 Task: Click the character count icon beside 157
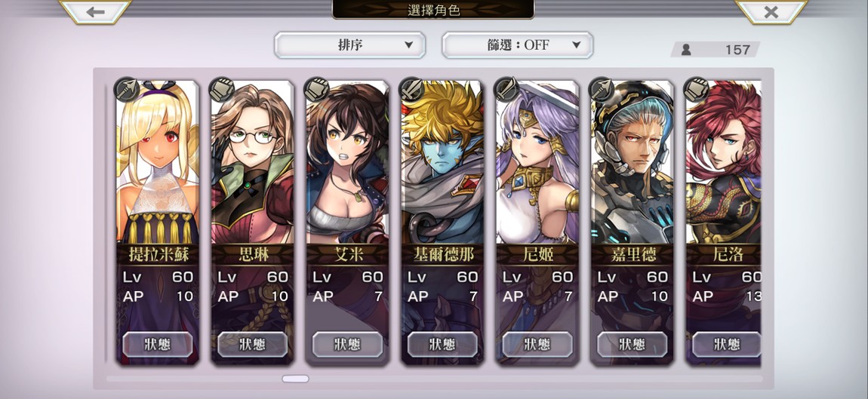pyautogui.click(x=686, y=50)
